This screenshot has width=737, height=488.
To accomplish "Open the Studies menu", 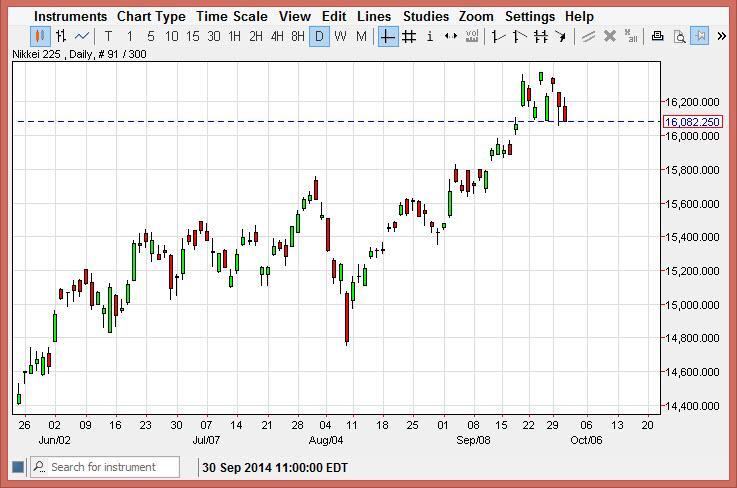I will [x=426, y=16].
